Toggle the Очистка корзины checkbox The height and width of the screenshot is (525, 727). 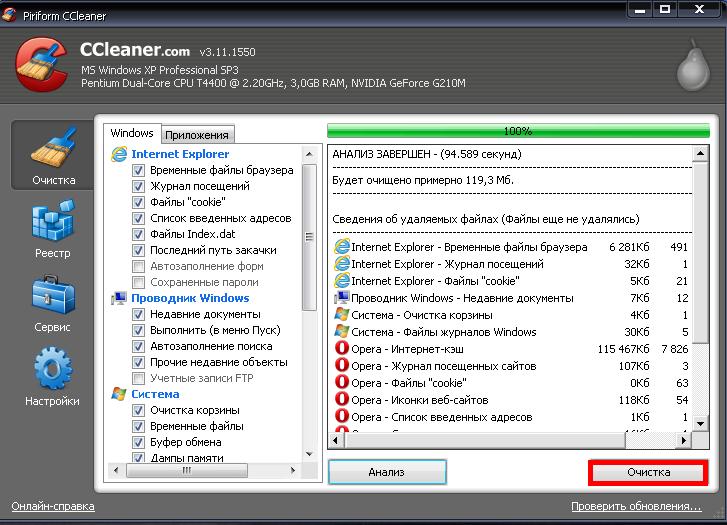click(139, 411)
